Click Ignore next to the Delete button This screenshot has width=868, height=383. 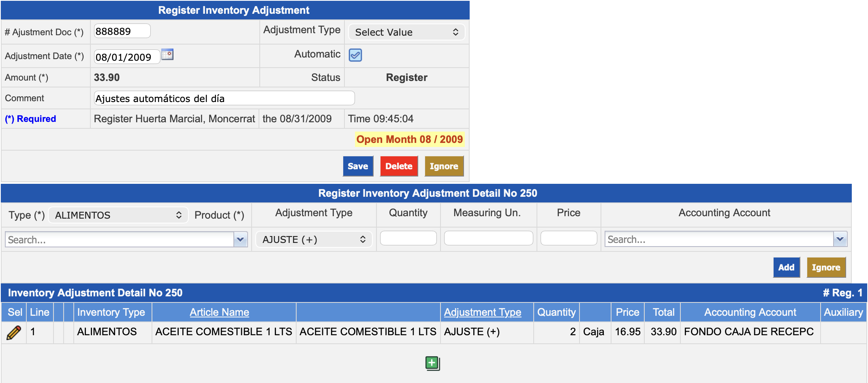pyautogui.click(x=444, y=166)
